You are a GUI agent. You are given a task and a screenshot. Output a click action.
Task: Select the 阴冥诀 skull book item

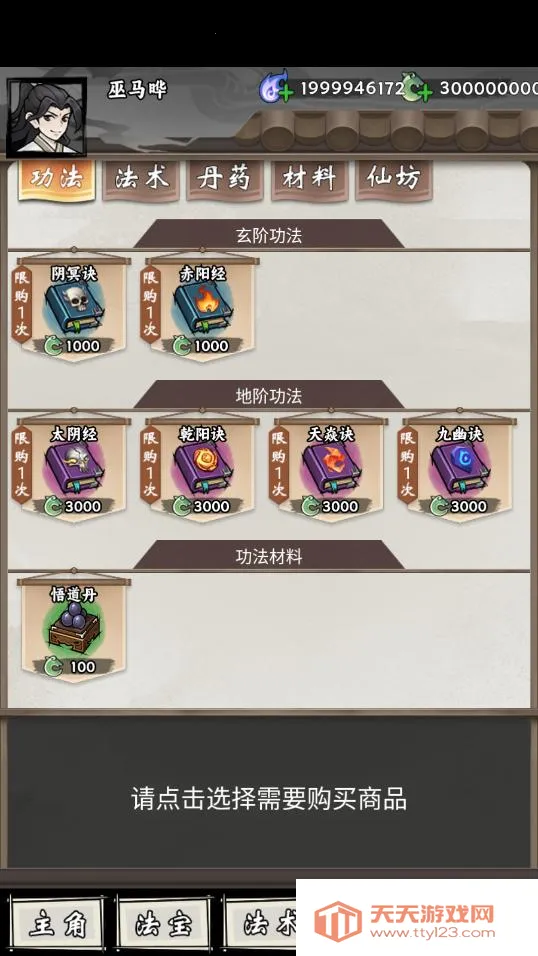click(73, 310)
